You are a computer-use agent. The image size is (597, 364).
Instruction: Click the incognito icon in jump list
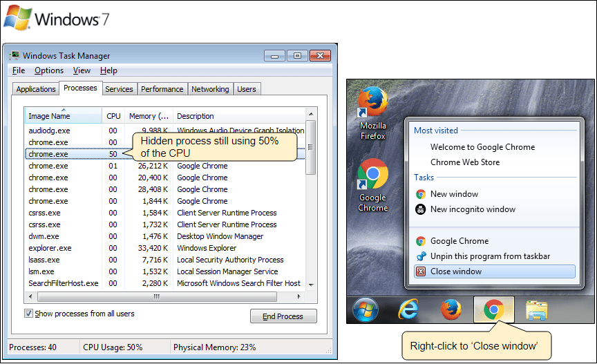[421, 209]
